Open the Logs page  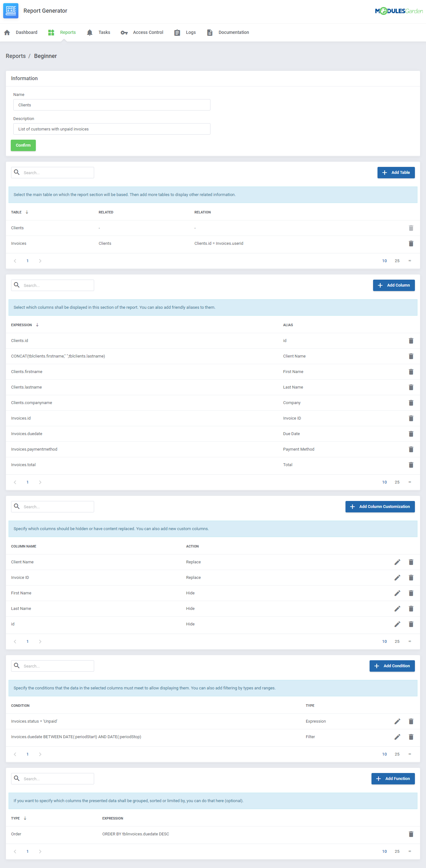185,32
